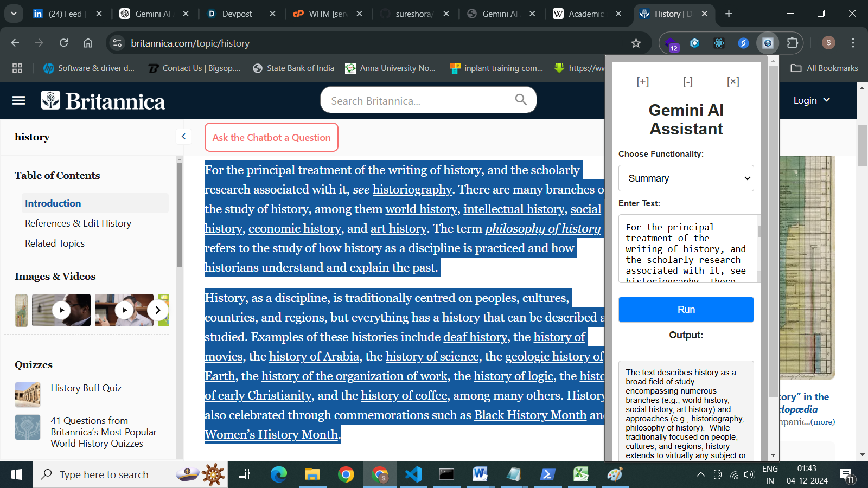Click the [+] icon in Gemini panel
Image resolution: width=868 pixels, height=488 pixels.
pos(643,82)
